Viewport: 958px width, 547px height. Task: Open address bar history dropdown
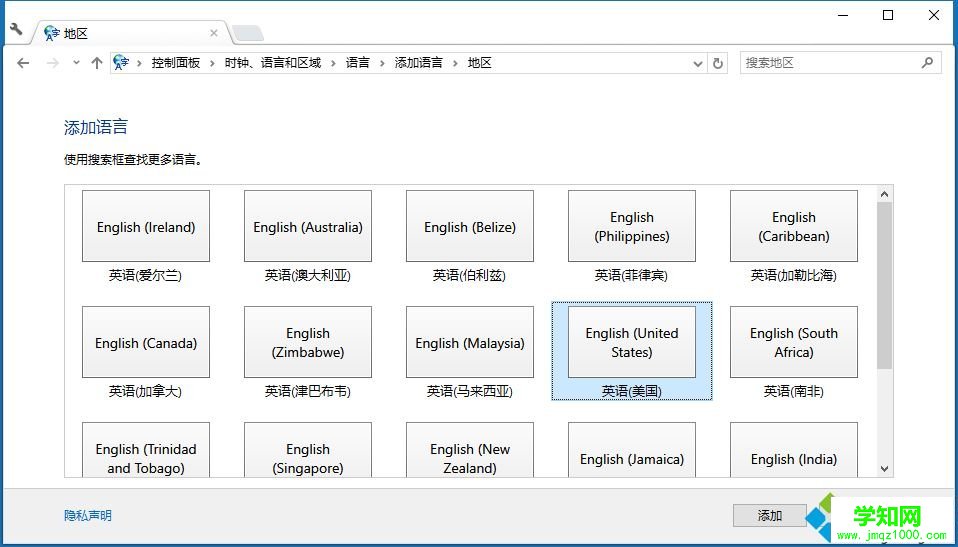(x=698, y=63)
